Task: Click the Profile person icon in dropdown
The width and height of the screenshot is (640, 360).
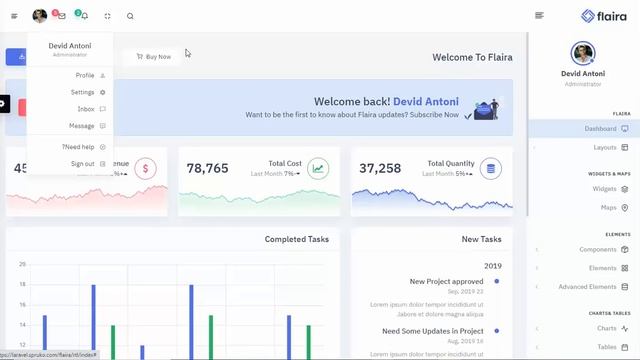Action: tap(103, 76)
